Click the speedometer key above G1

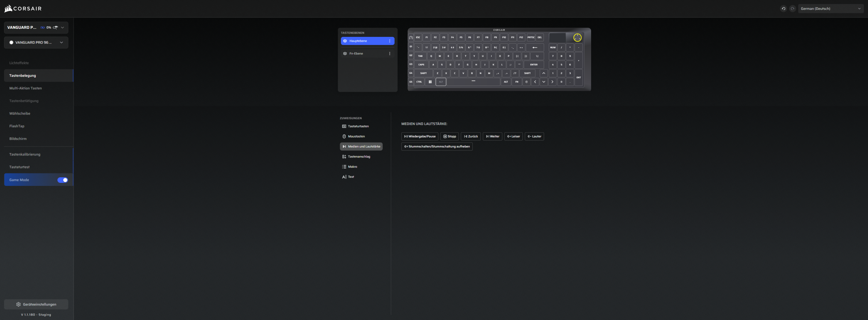pyautogui.click(x=411, y=38)
